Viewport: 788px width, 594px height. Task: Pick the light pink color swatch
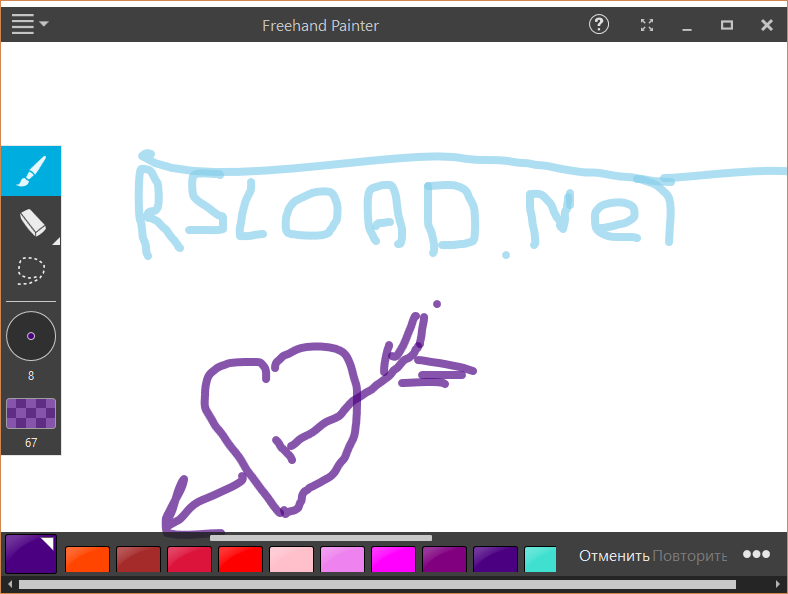291,559
